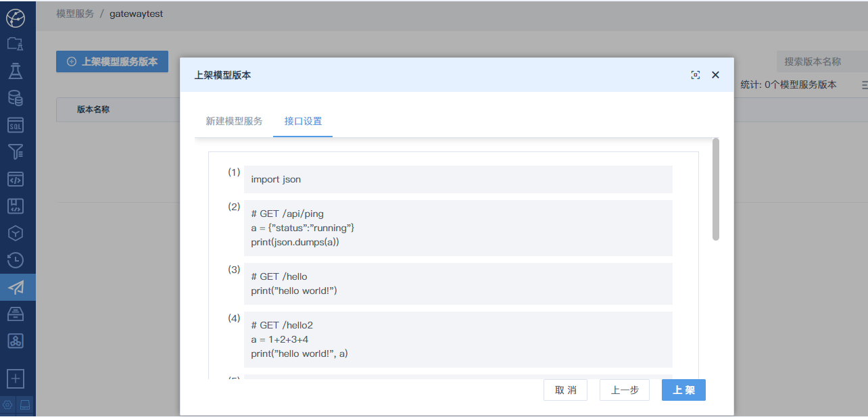Select the 接口设置 tab

(303, 122)
